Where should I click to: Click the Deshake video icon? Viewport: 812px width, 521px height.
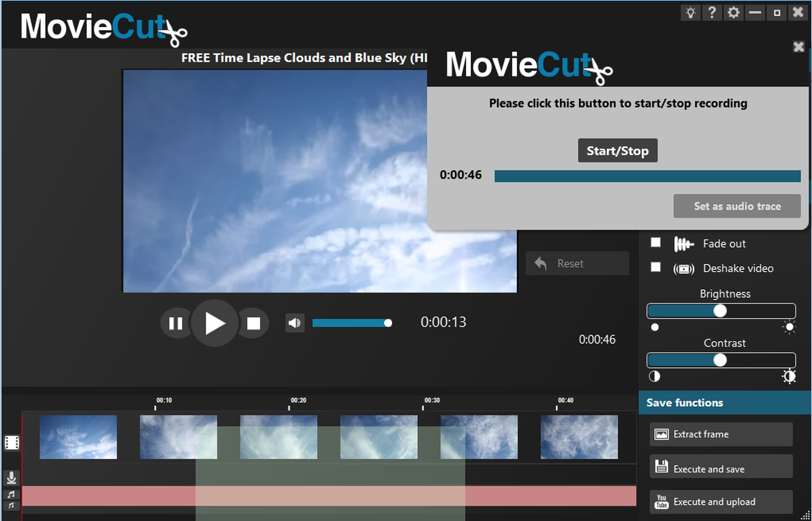pyautogui.click(x=684, y=269)
